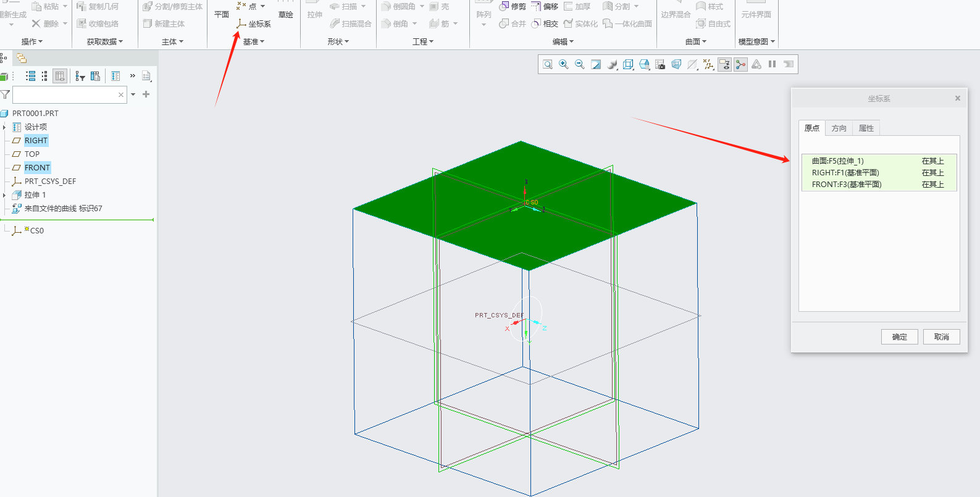The height and width of the screenshot is (497, 980).
Task: Click the plus add filter icon
Action: pyautogui.click(x=146, y=94)
